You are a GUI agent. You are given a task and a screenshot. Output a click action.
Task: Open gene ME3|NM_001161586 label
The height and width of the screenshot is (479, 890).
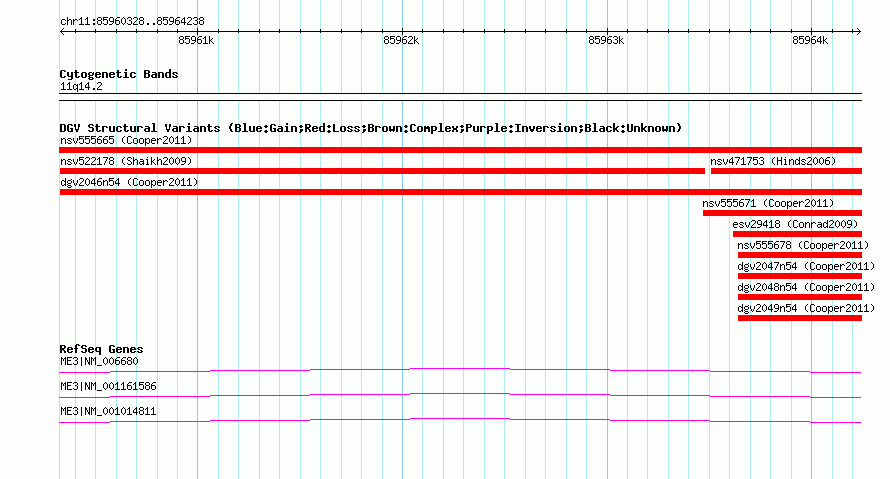108,386
